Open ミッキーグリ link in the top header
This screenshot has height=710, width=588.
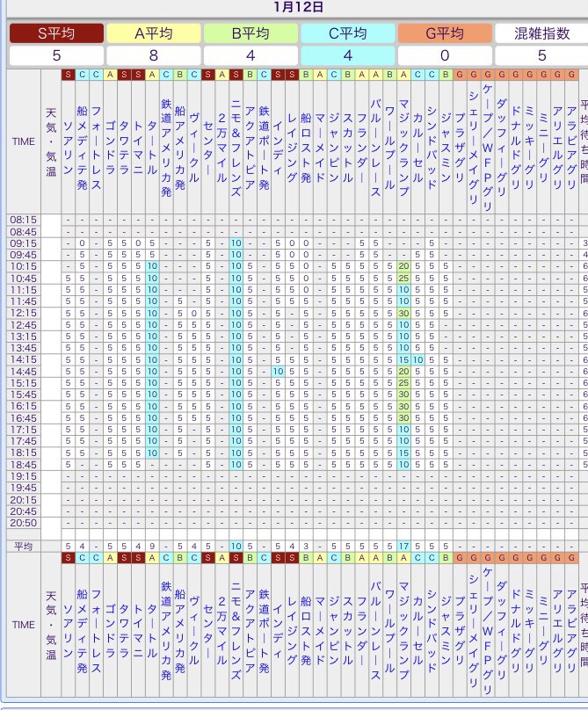pyautogui.click(x=529, y=148)
